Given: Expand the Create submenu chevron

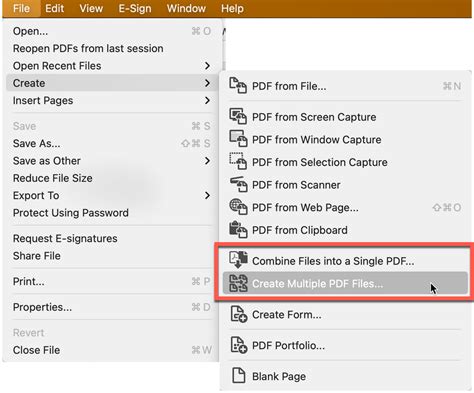Looking at the screenshot, I should click(207, 83).
